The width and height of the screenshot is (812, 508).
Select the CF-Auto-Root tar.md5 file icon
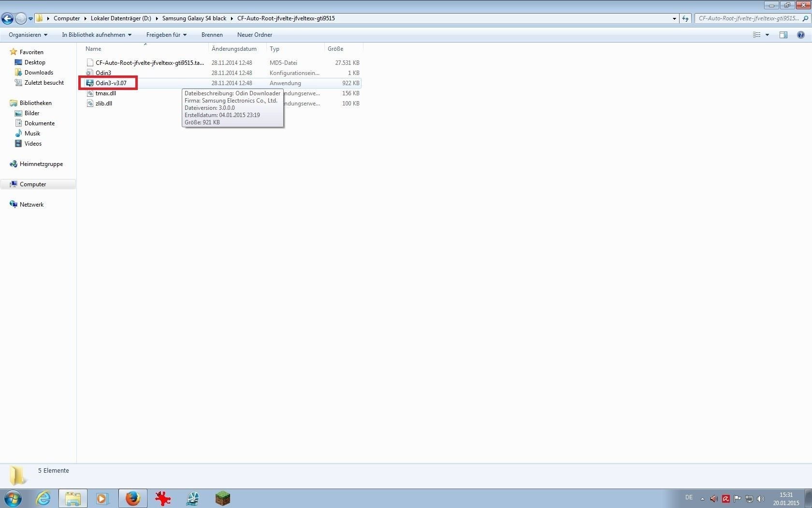[89, 63]
